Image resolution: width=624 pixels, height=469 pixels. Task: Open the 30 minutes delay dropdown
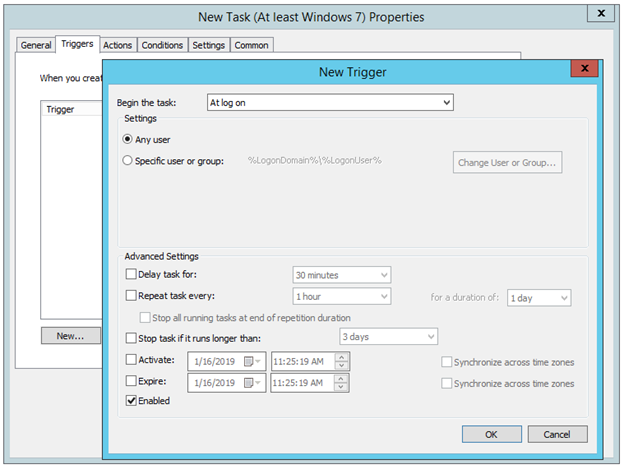pyautogui.click(x=384, y=275)
